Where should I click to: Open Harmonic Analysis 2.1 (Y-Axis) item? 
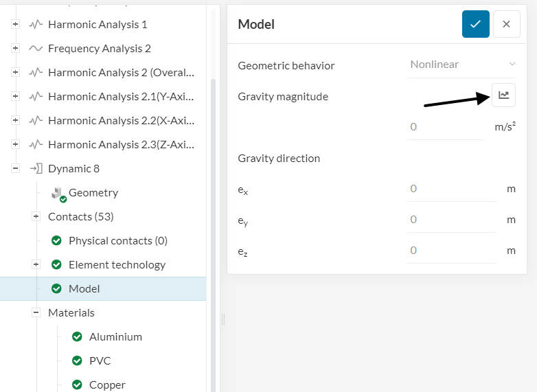click(121, 97)
